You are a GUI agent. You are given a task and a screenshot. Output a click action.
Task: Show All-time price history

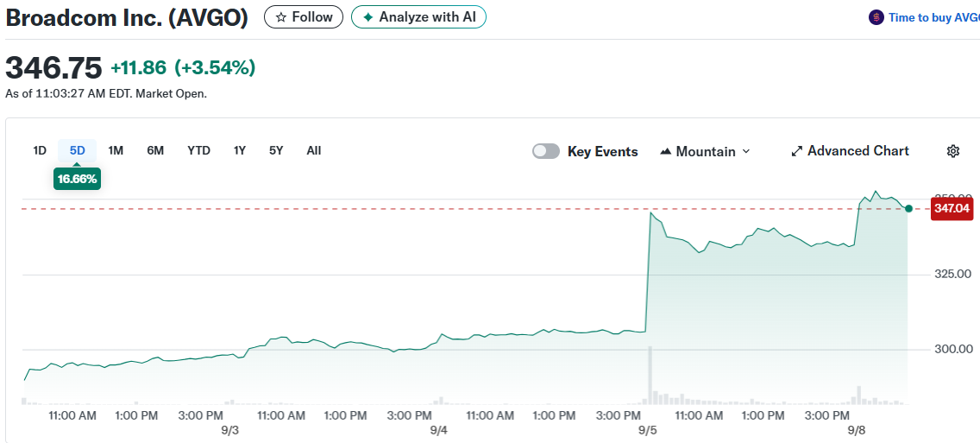[x=314, y=151]
